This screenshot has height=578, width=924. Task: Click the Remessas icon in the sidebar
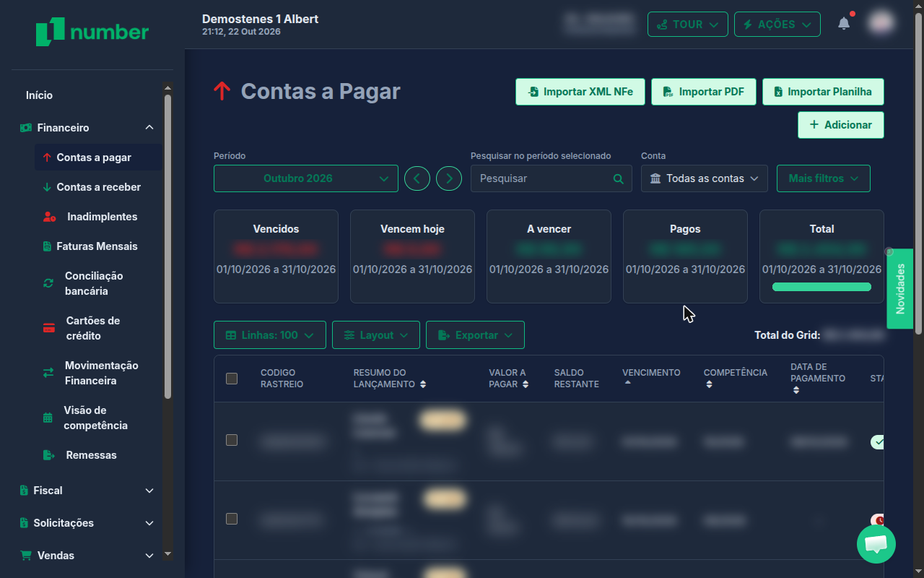(49, 455)
